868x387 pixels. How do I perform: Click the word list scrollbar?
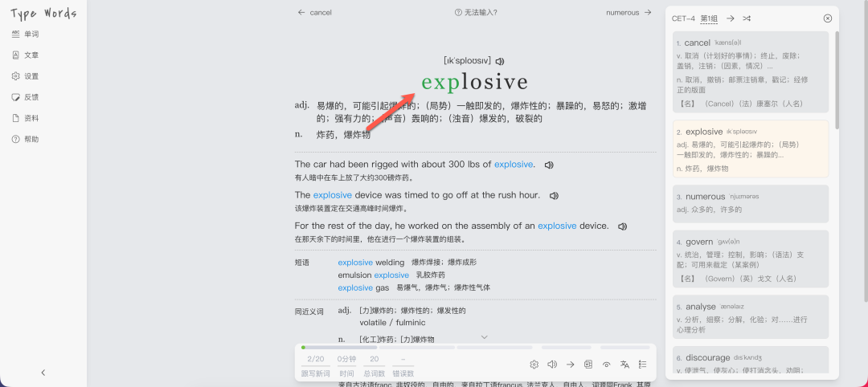(837, 80)
